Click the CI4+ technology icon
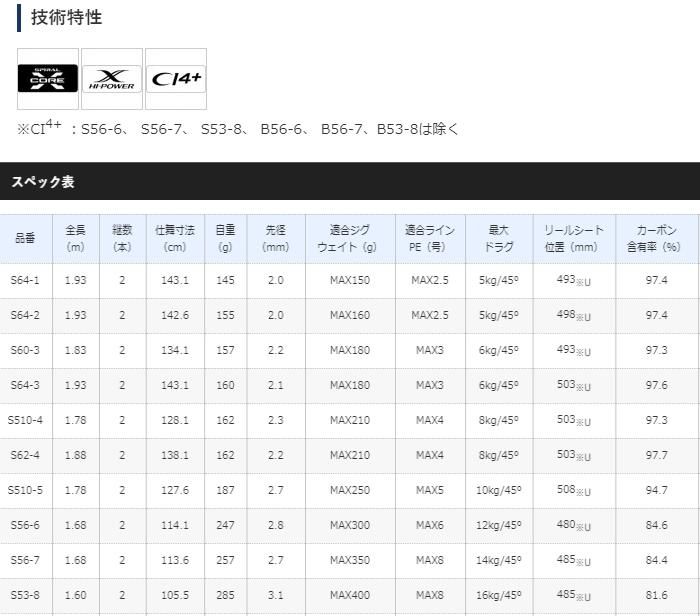 (175, 78)
